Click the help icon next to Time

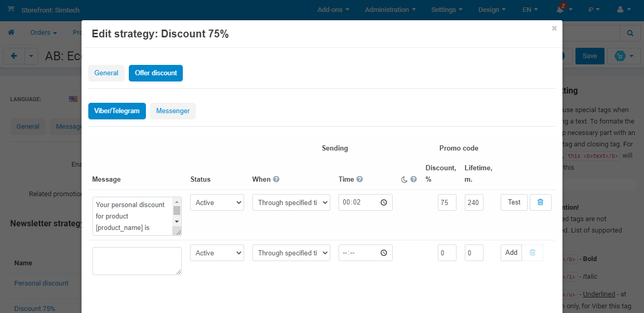click(x=359, y=179)
